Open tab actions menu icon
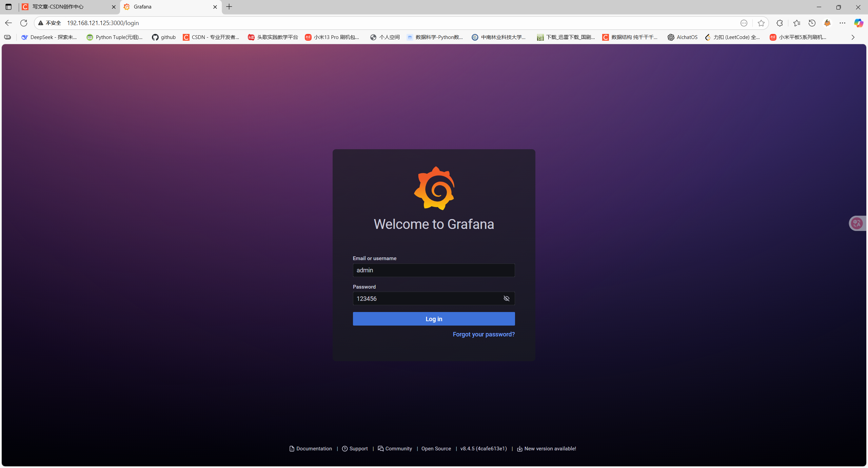This screenshot has height=468, width=868. (x=8, y=7)
